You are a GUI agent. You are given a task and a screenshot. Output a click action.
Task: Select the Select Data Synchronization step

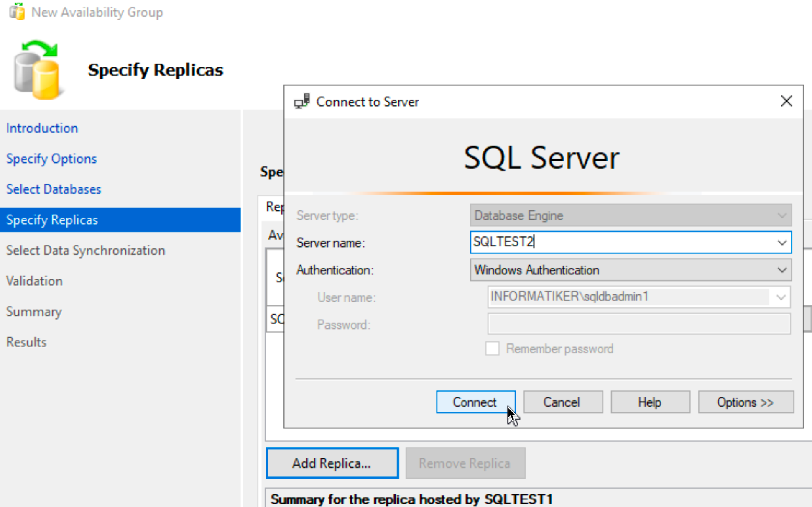click(x=86, y=250)
